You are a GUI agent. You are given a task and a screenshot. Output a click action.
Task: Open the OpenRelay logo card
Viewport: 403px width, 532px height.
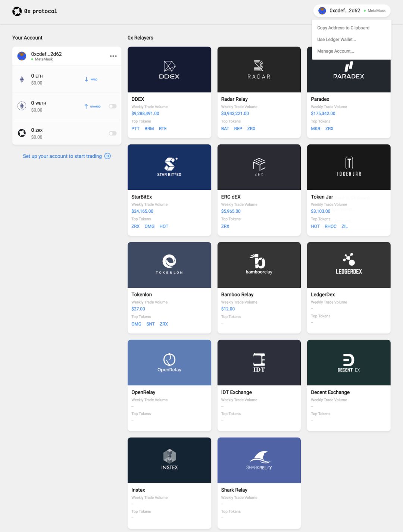click(169, 363)
